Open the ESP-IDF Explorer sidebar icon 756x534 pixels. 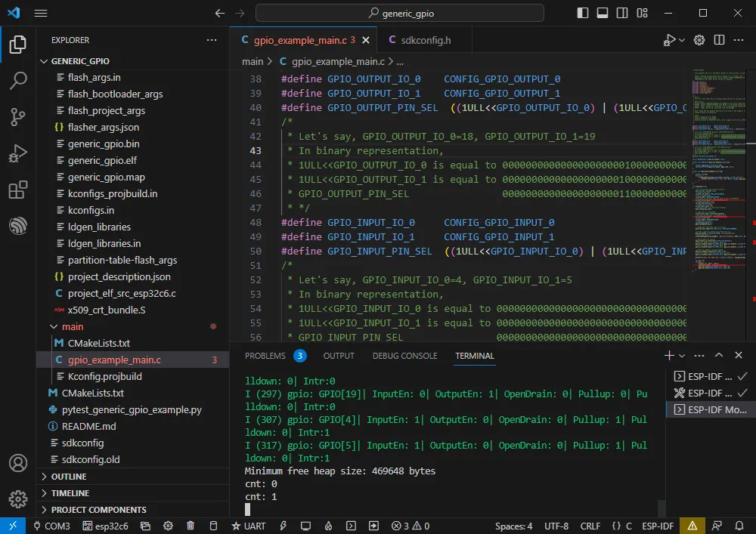tap(17, 226)
